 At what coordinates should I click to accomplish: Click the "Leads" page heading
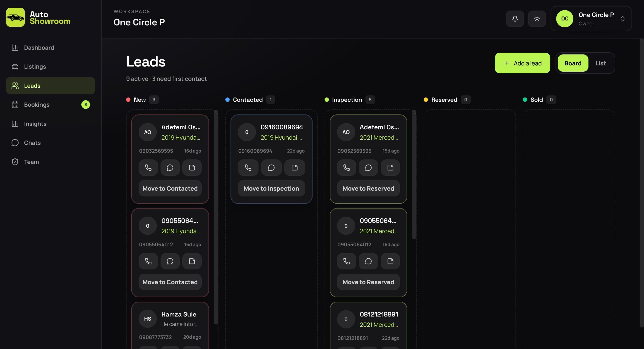(x=146, y=61)
